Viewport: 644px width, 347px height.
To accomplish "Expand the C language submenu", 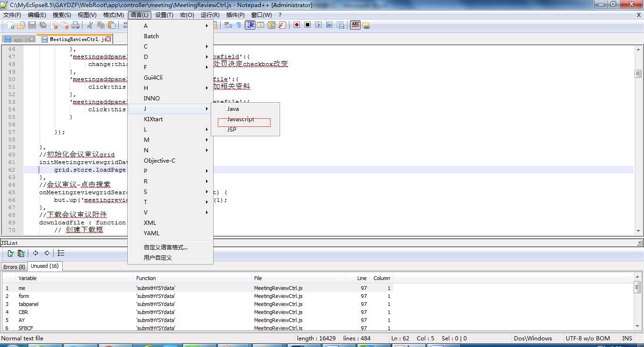I will 171,47.
